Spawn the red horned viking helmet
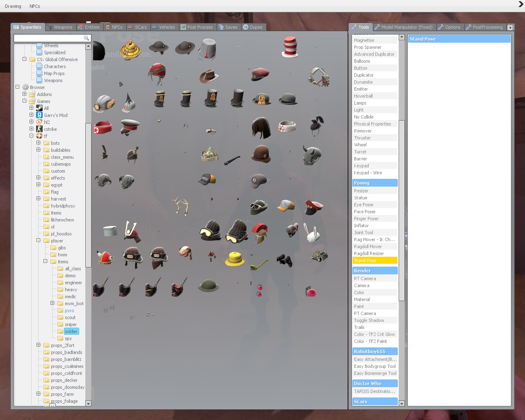525x420 pixels. point(105,258)
